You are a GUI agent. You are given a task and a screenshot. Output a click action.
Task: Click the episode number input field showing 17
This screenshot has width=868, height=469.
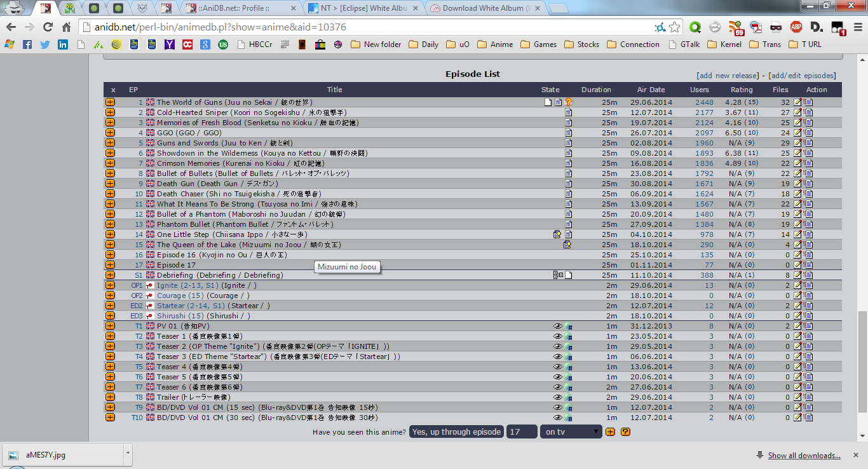(x=522, y=432)
